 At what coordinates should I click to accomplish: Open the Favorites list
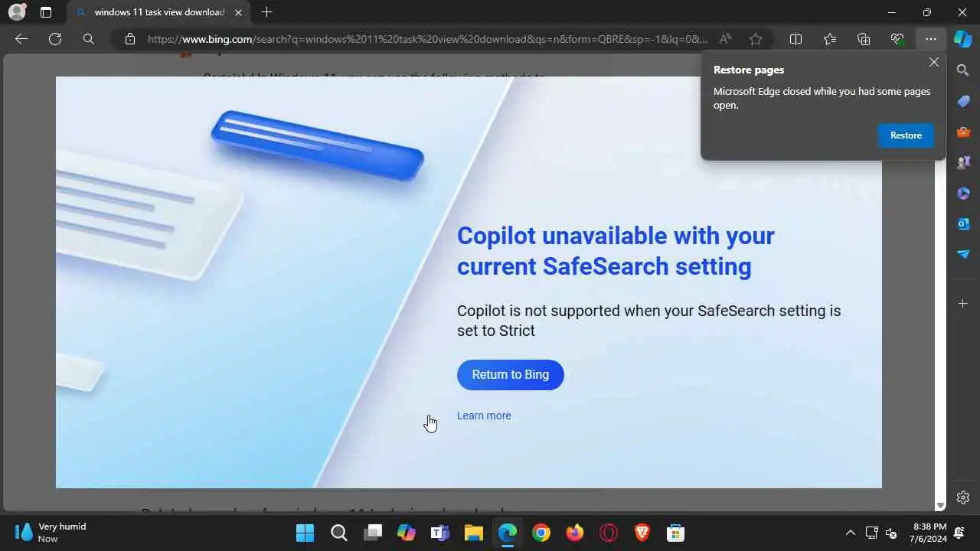(x=830, y=39)
